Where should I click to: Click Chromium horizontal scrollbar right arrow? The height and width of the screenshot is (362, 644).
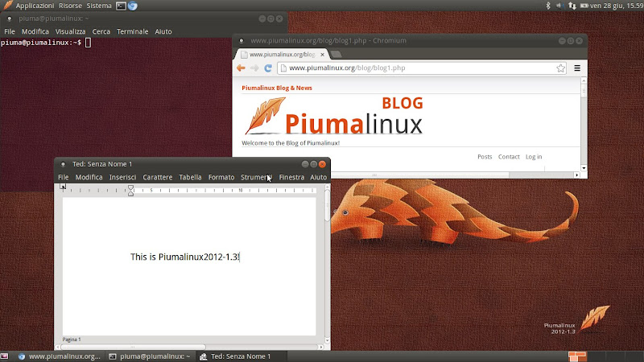(x=577, y=175)
